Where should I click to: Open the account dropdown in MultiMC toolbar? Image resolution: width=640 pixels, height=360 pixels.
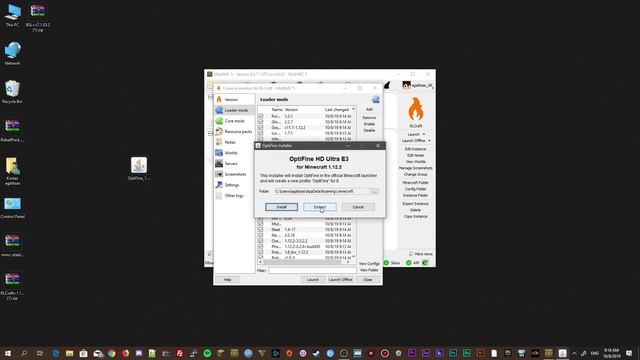pos(418,85)
